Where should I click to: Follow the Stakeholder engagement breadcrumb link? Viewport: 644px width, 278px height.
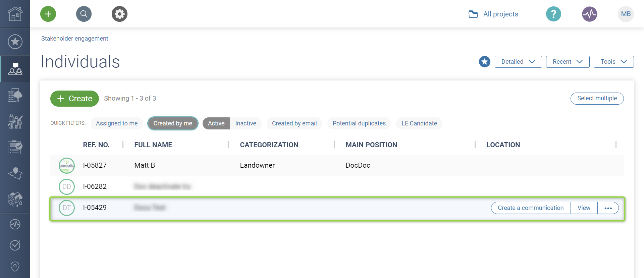74,39
